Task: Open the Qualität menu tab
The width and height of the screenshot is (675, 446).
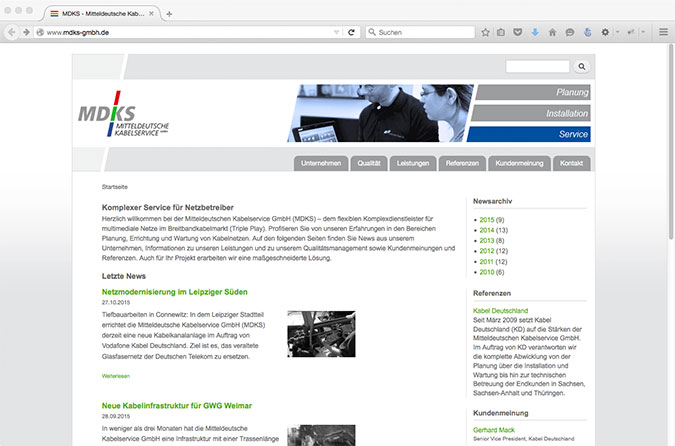Action: pyautogui.click(x=369, y=164)
